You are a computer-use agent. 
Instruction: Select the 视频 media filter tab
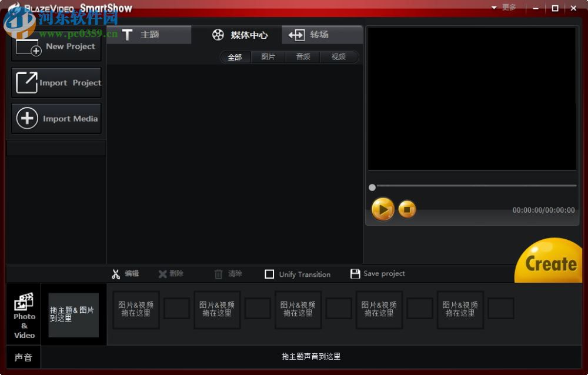pos(338,57)
